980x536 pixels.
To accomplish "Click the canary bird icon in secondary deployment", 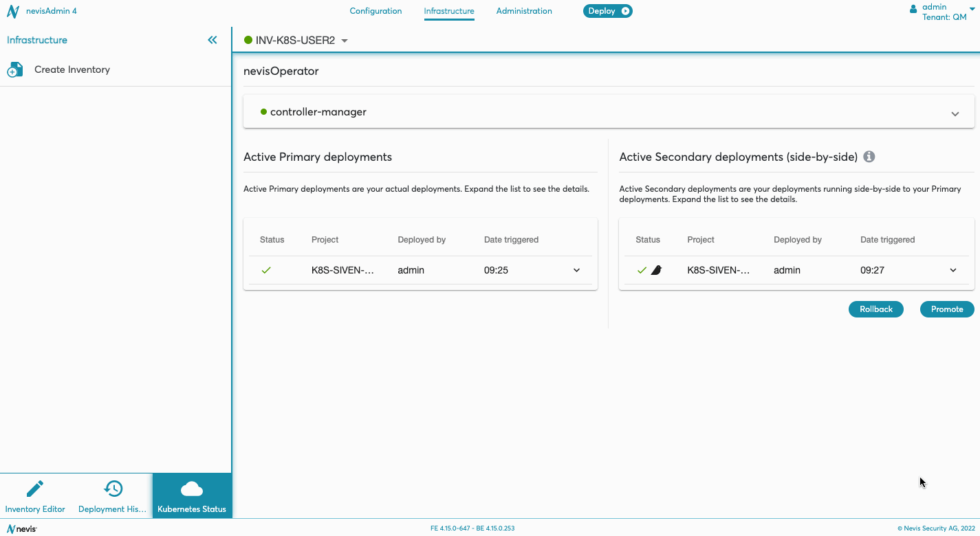I will click(656, 270).
